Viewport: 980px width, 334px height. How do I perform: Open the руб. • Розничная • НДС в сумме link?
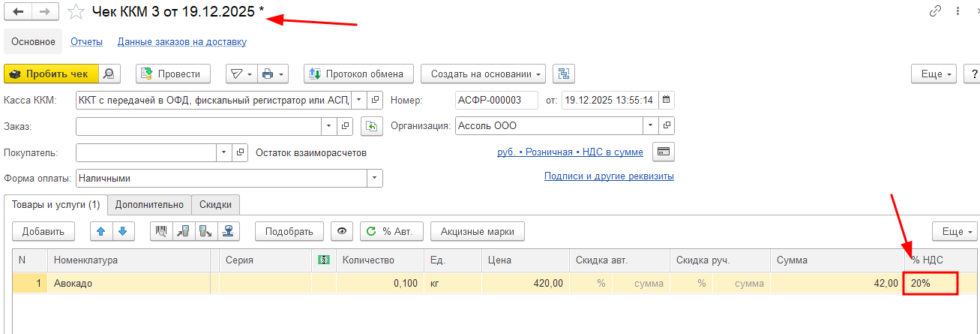click(x=570, y=152)
